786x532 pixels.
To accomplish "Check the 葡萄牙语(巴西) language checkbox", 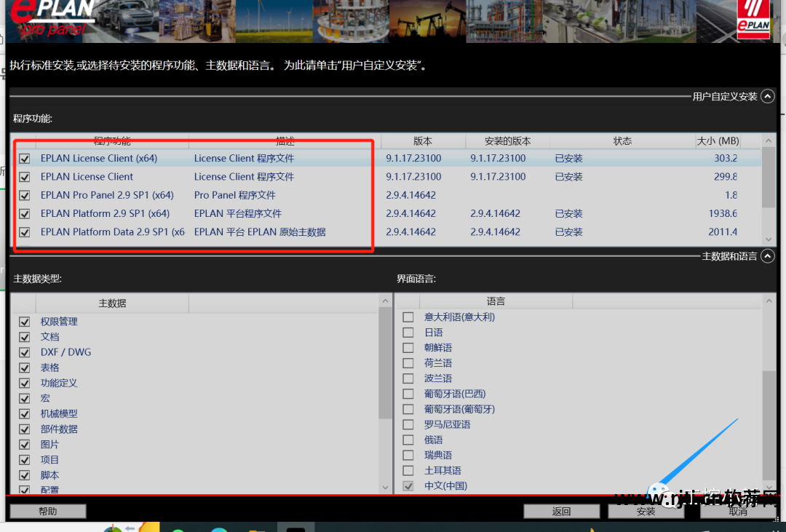I will pyautogui.click(x=408, y=394).
